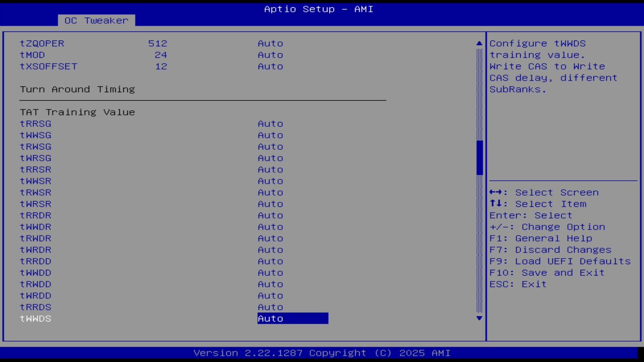Click the F10: Save and Exit hint
644x362 pixels.
(x=547, y=273)
